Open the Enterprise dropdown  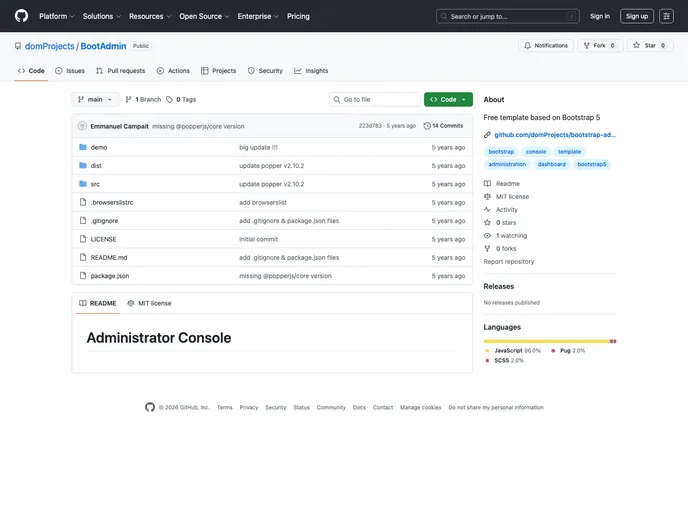(x=258, y=16)
